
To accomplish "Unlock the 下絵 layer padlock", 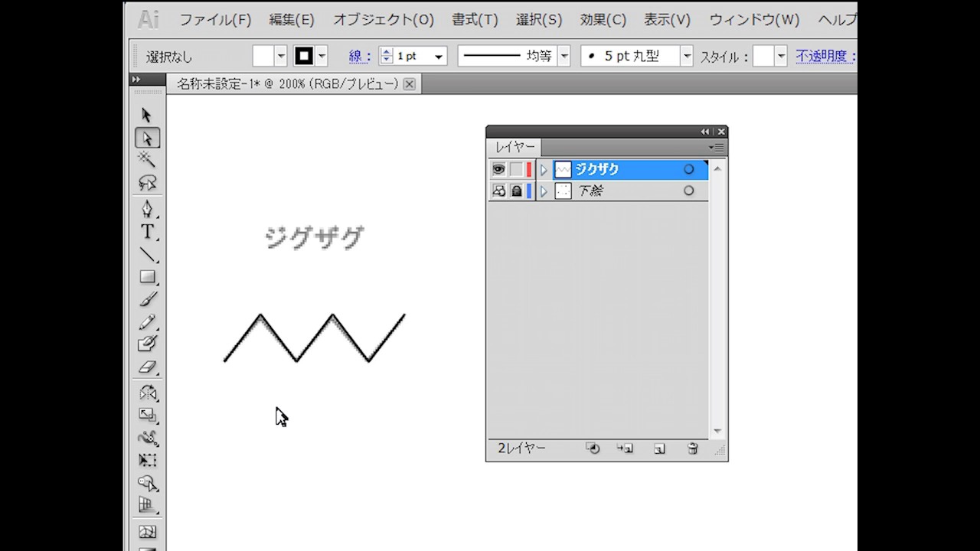I will click(517, 191).
